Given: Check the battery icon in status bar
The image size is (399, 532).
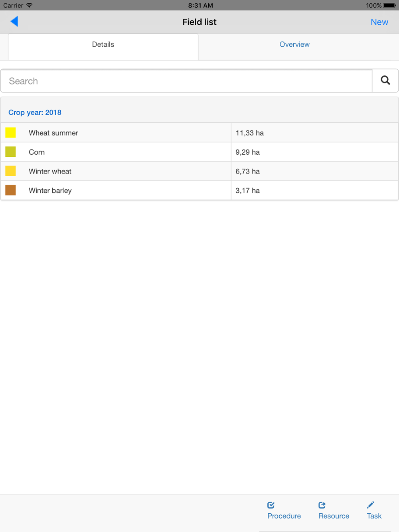Looking at the screenshot, I should pyautogui.click(x=389, y=6).
